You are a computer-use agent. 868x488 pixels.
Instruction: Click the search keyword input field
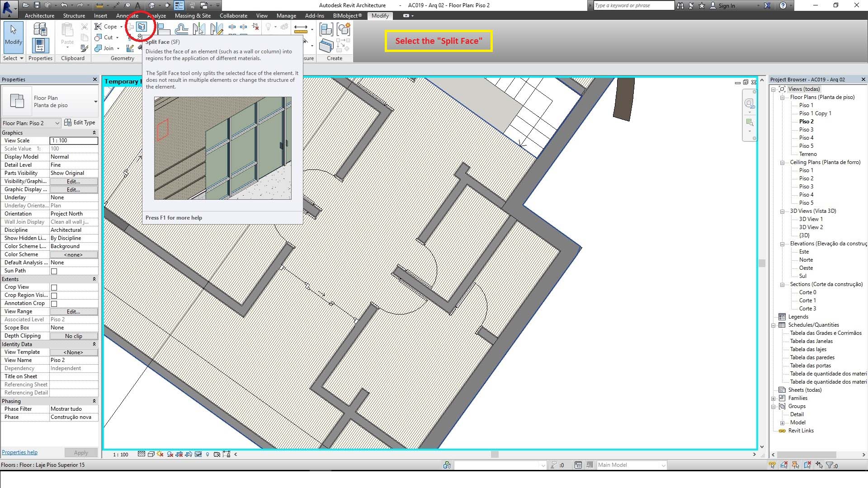point(633,5)
